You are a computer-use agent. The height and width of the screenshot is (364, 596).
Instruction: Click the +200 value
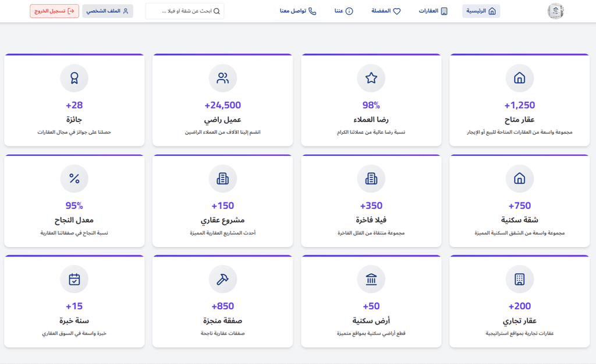pos(519,306)
